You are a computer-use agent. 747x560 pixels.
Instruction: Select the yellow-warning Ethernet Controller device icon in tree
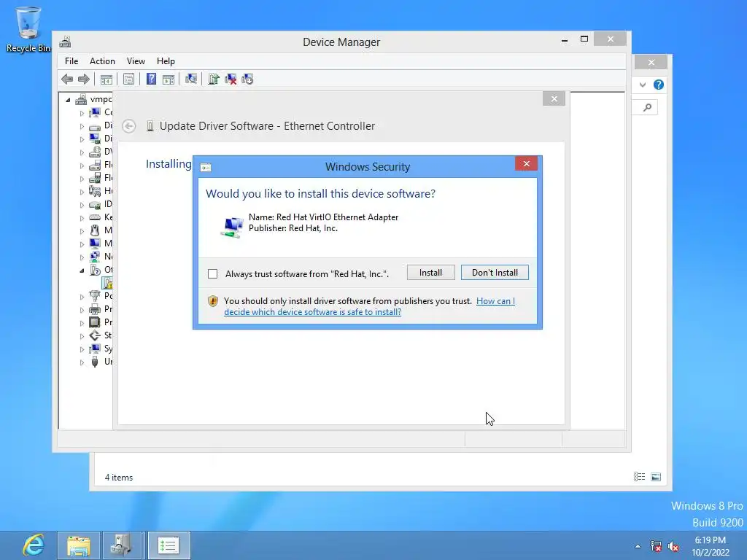point(108,284)
